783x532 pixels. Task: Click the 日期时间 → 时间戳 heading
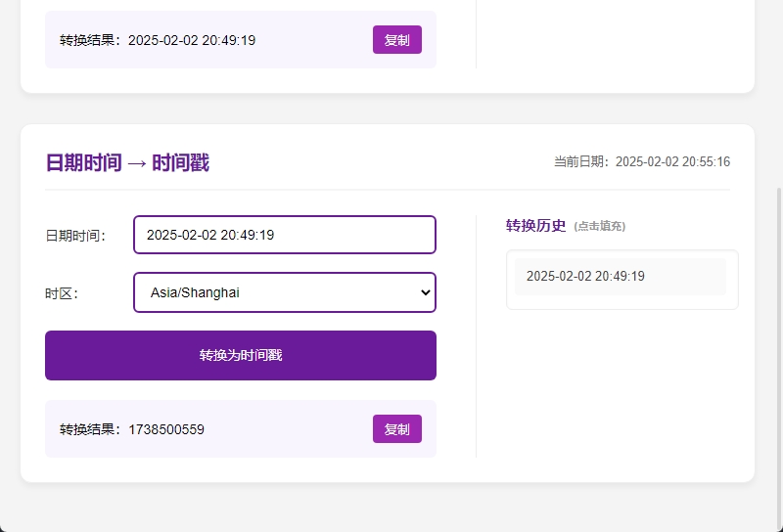[x=127, y=162]
